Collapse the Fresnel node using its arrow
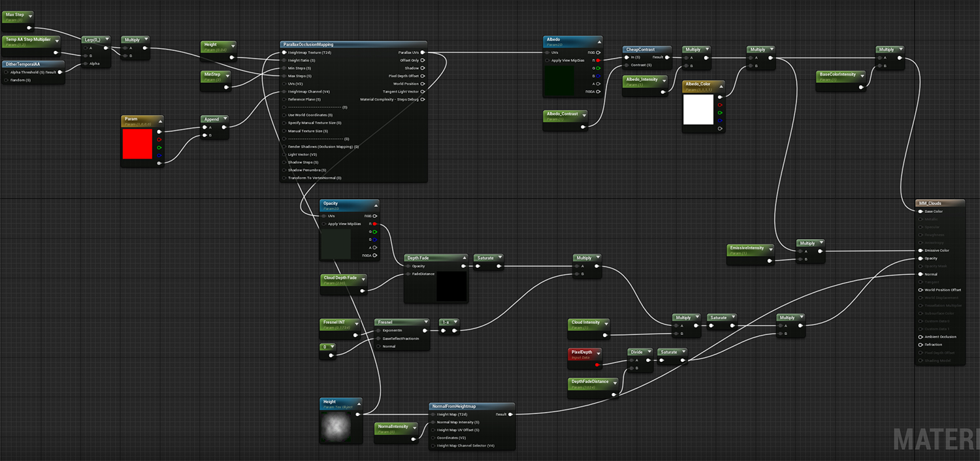The image size is (980, 461). 425,322
